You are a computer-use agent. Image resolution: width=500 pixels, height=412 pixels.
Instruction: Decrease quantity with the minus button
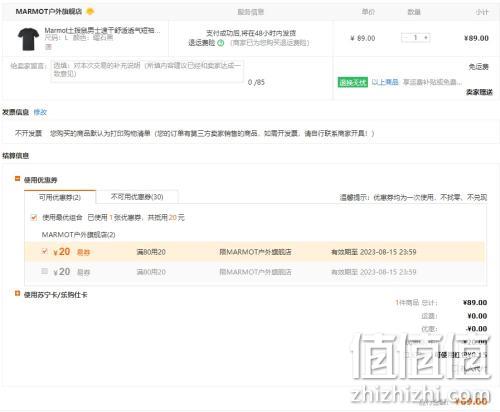point(406,38)
